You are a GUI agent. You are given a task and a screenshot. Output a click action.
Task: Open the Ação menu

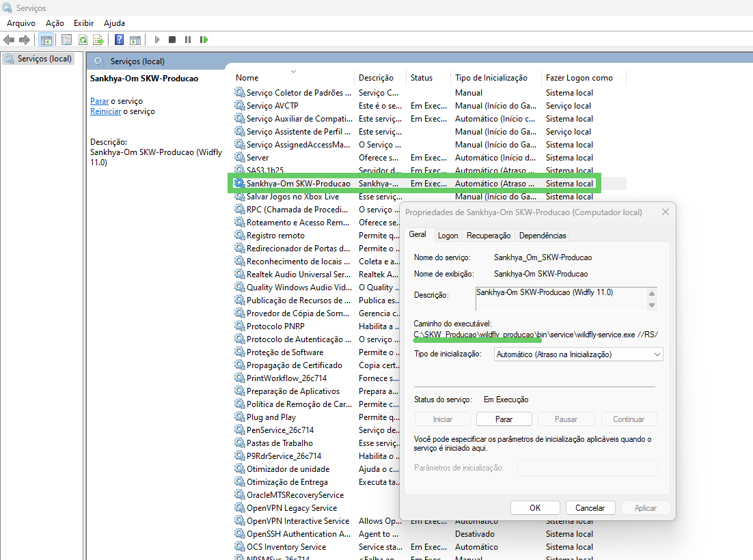coord(55,23)
